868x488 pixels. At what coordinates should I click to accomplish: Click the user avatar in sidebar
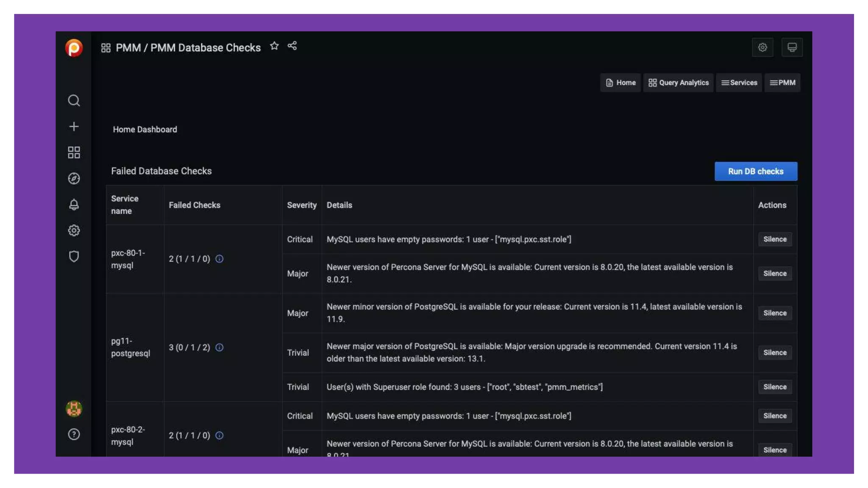point(74,409)
